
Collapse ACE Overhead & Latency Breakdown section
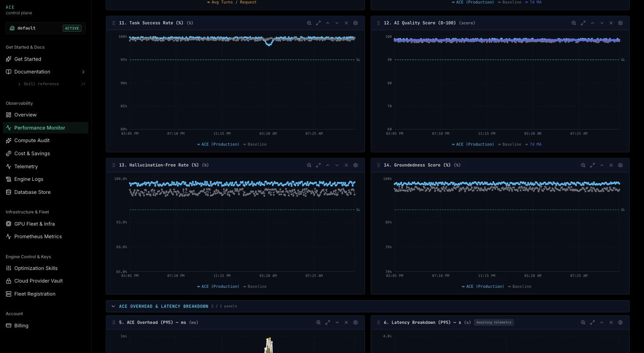coord(113,306)
